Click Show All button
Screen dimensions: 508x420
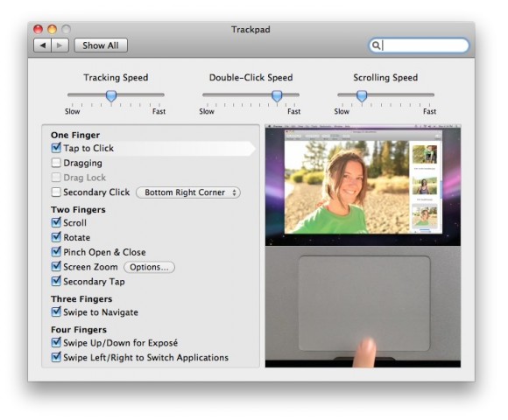click(x=101, y=45)
